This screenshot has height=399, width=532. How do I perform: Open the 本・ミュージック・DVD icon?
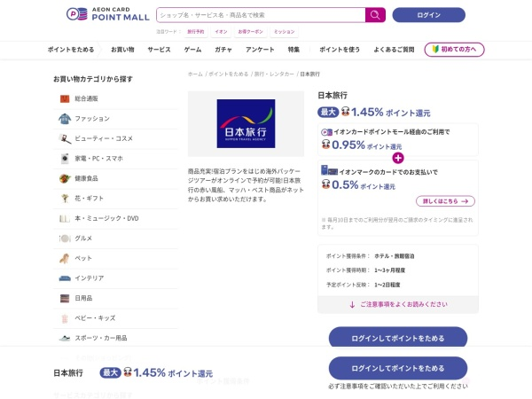click(65, 218)
